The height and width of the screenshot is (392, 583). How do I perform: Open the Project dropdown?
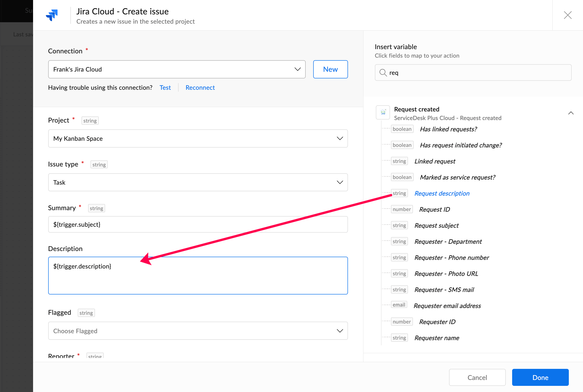(x=197, y=139)
